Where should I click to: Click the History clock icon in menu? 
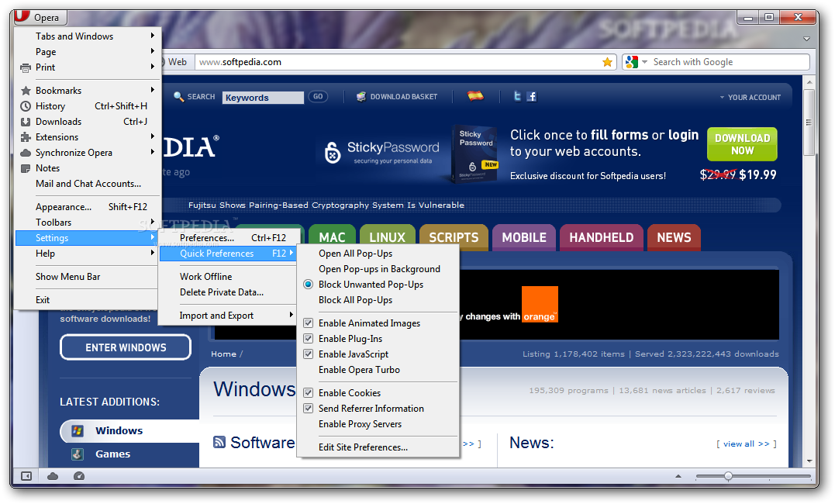click(25, 106)
